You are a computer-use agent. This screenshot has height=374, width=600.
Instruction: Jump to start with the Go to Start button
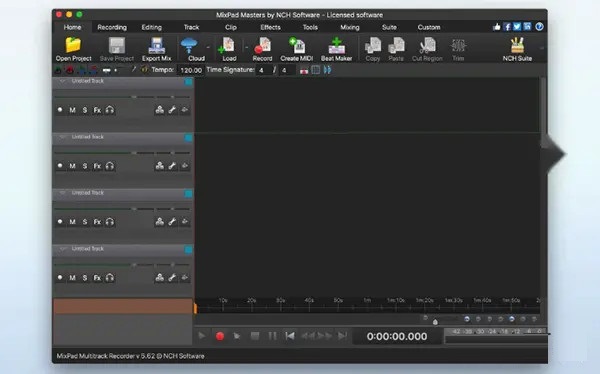tap(290, 336)
